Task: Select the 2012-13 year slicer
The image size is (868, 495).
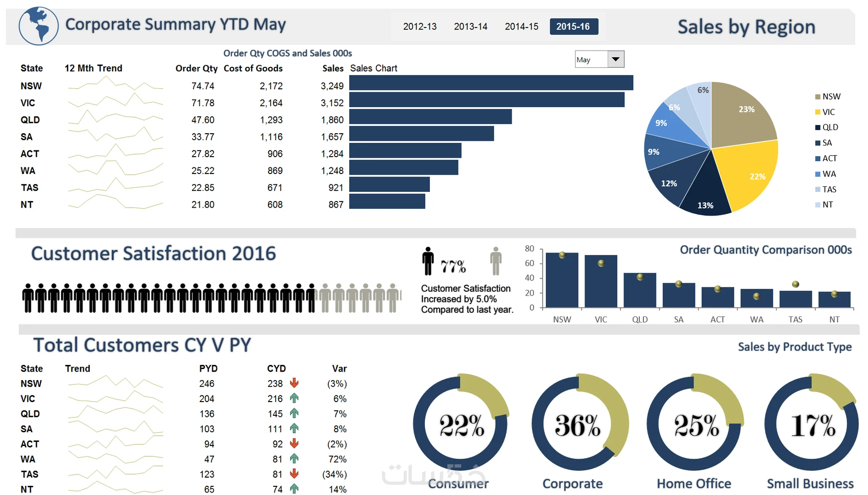Action: [420, 27]
